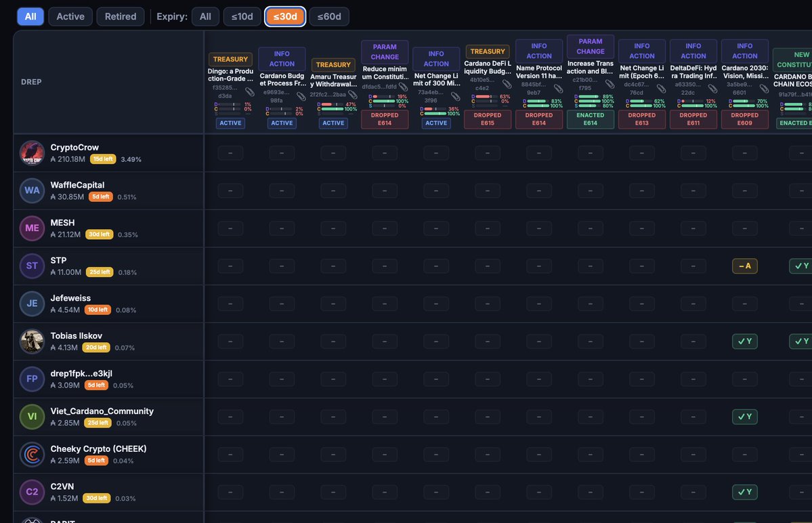Open Cheeky Crypto (CHEEK) name
The width and height of the screenshot is (812, 523).
click(x=98, y=448)
